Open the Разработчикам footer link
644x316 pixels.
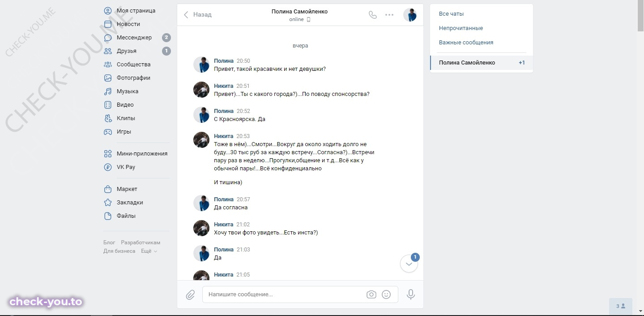[x=141, y=242]
